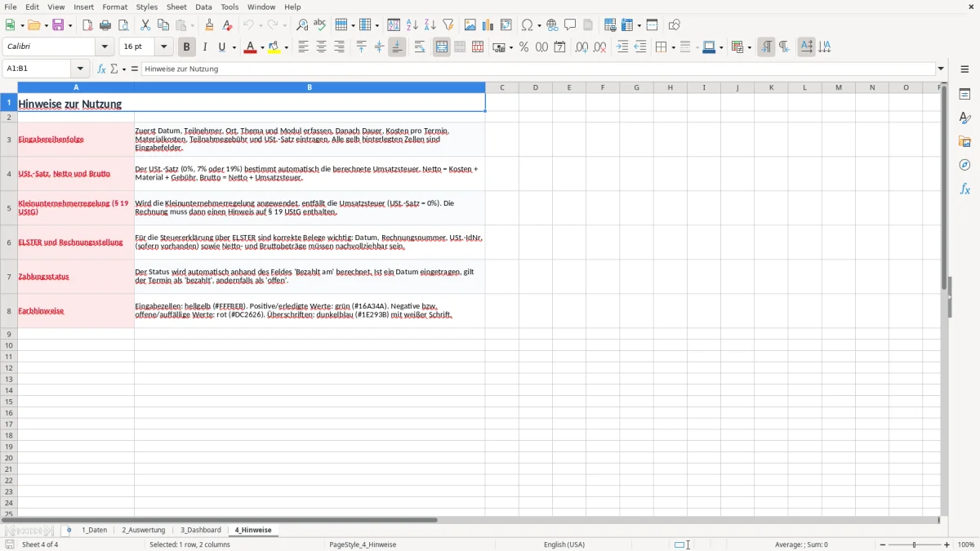Set right-to-left text direction

click(x=784, y=47)
